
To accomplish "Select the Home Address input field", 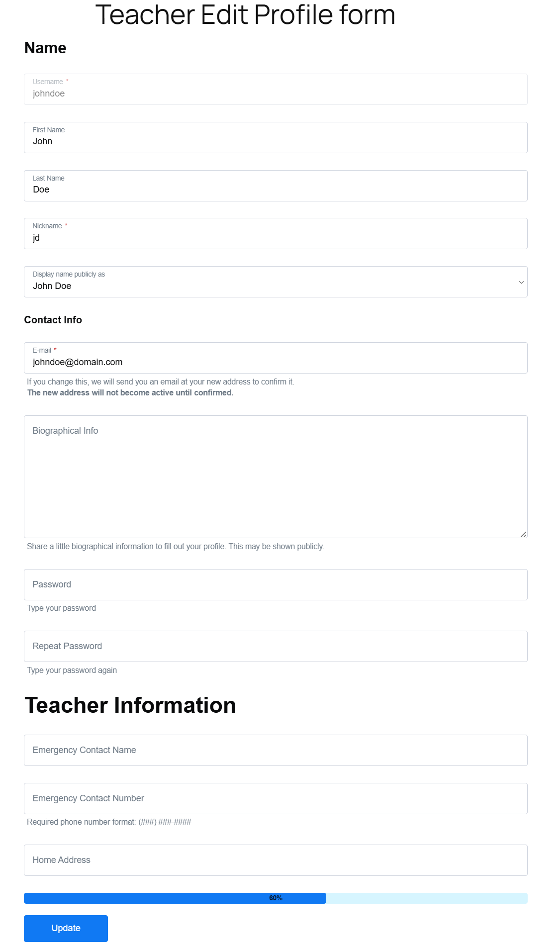I will pos(276,859).
